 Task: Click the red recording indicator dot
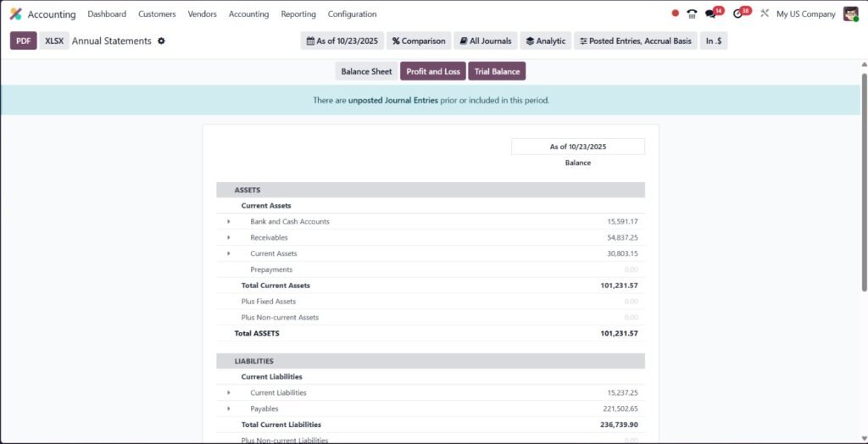[x=675, y=14]
